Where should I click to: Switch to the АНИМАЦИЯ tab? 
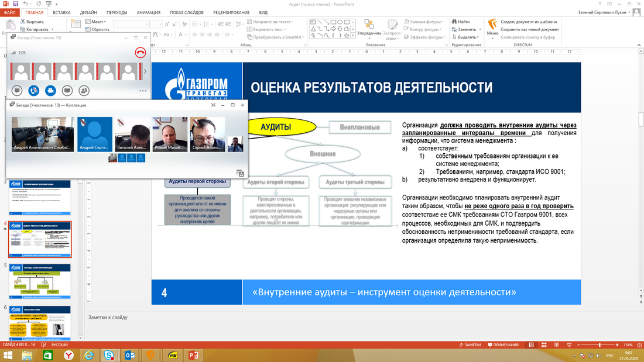pos(148,12)
